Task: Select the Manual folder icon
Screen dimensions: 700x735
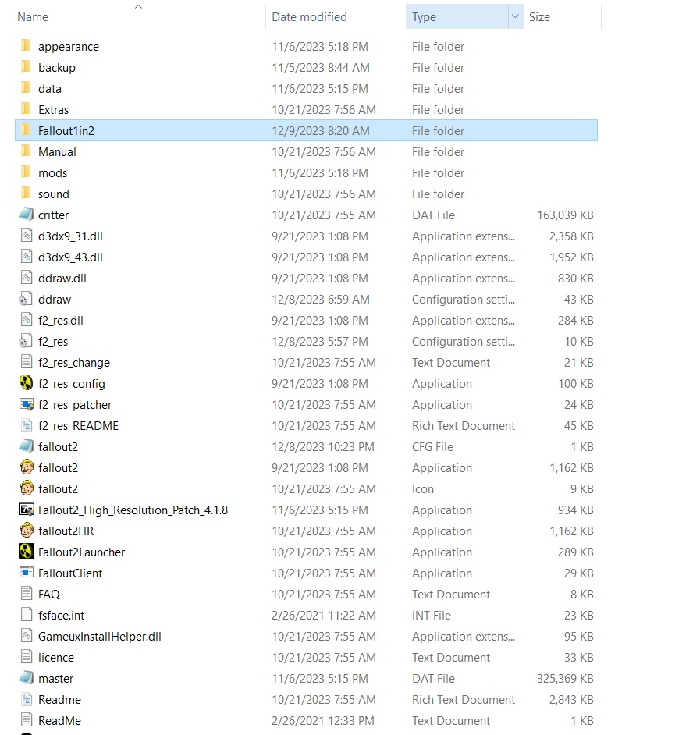Action: (x=27, y=151)
